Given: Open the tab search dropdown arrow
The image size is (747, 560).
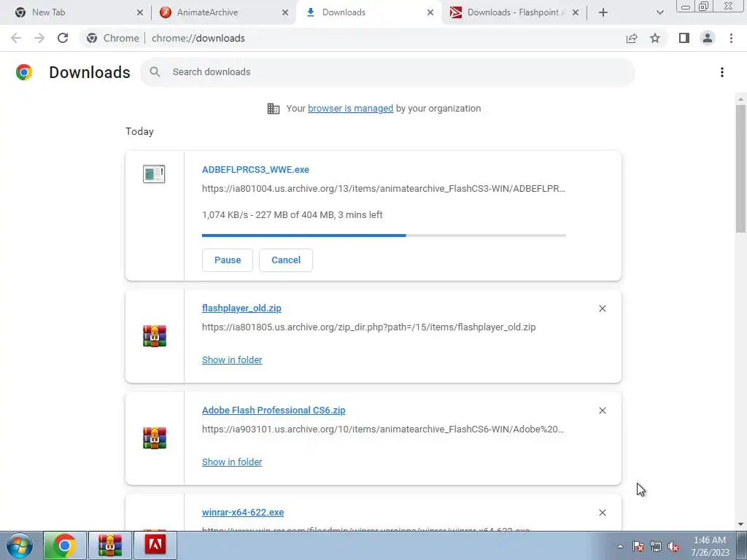Looking at the screenshot, I should tap(659, 12).
